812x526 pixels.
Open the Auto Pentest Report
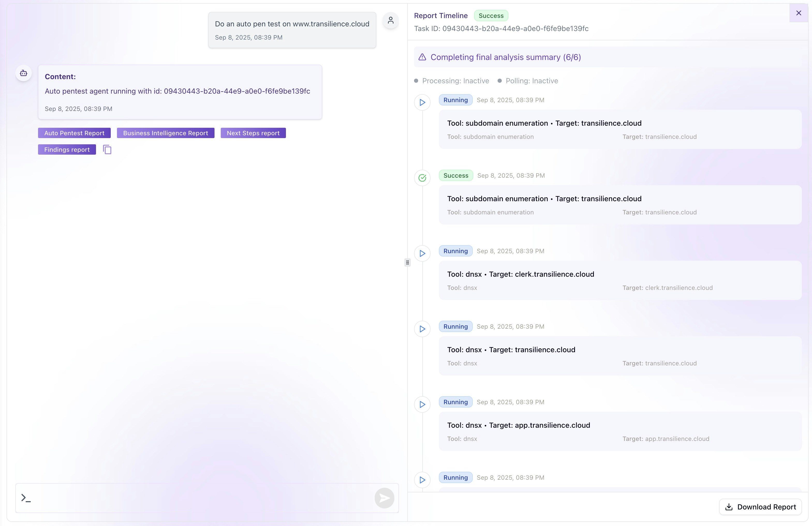(x=74, y=133)
